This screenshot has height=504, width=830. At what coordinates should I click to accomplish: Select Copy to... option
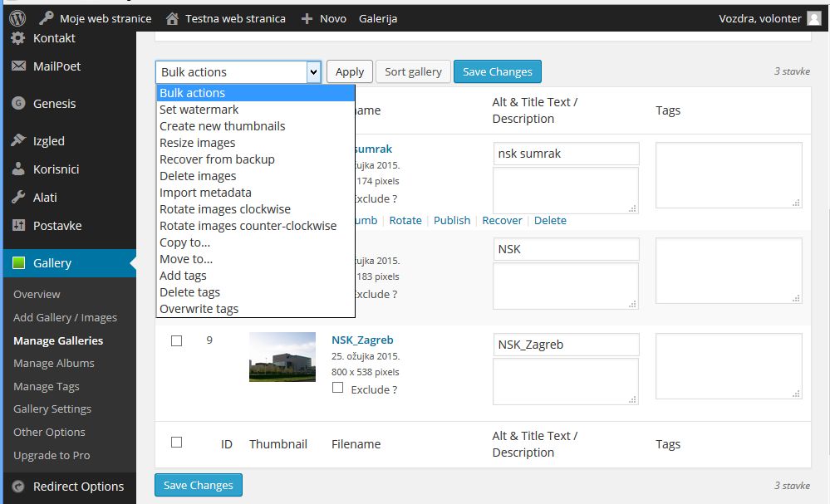click(256, 242)
